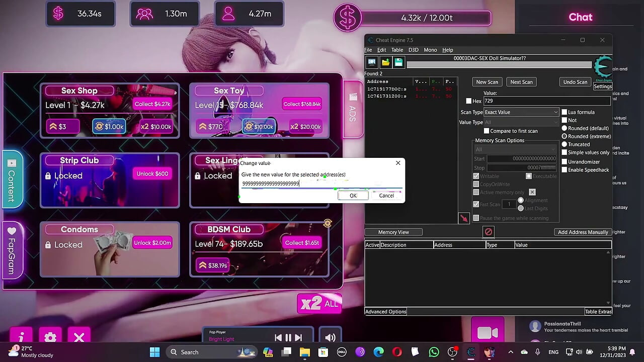Screen dimensions: 644x362
Task: Open the Table menu
Action: pos(397,50)
